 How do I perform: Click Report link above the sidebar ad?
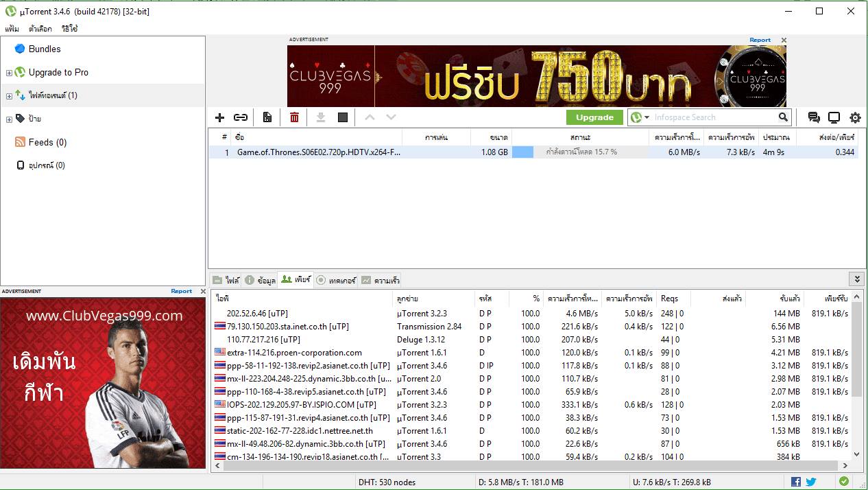click(181, 291)
